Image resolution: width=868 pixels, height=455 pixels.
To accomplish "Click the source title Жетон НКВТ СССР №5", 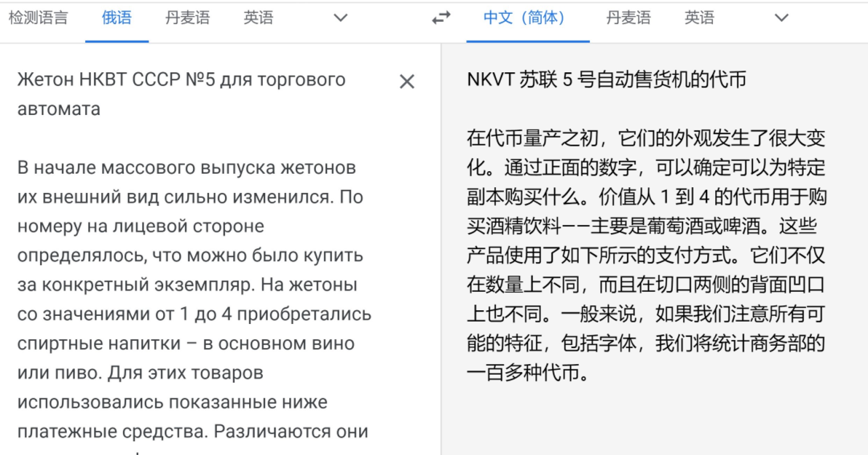I will 116,79.
